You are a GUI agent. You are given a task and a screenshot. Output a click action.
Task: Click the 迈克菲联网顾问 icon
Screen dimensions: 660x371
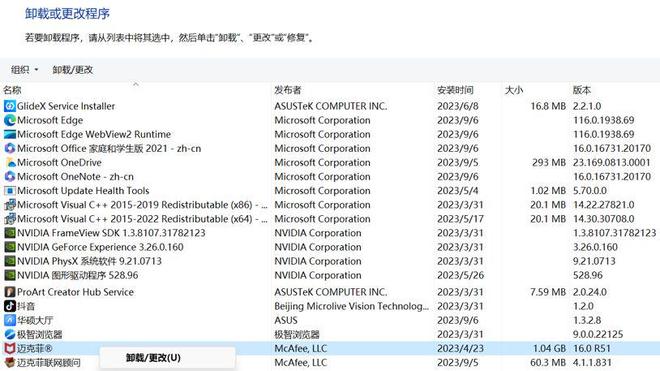pyautogui.click(x=10, y=363)
